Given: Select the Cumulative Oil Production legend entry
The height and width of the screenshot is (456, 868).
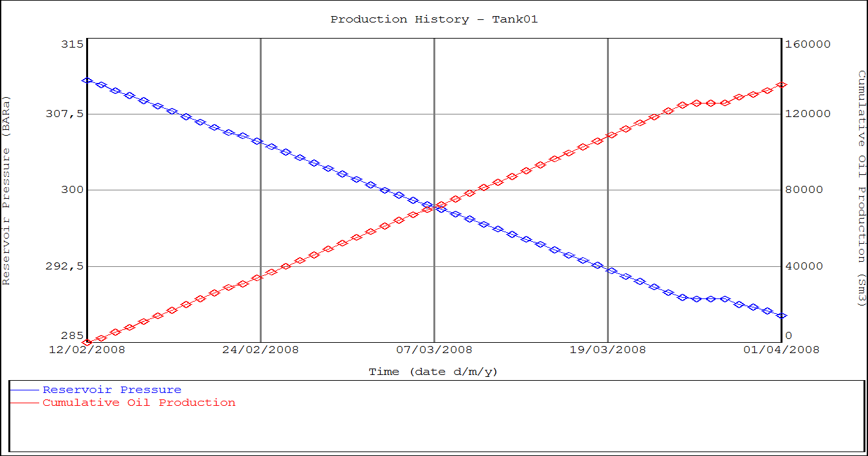Looking at the screenshot, I should point(139,403).
